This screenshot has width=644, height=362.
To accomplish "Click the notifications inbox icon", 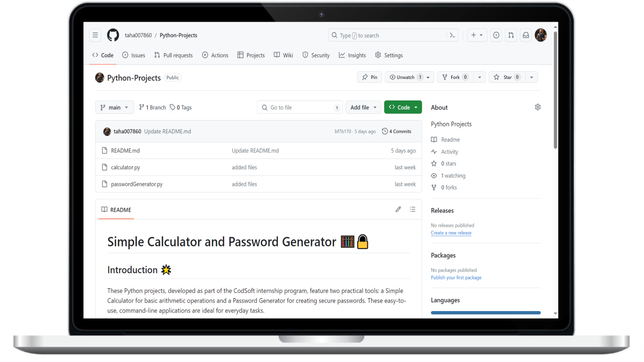I will 526,35.
